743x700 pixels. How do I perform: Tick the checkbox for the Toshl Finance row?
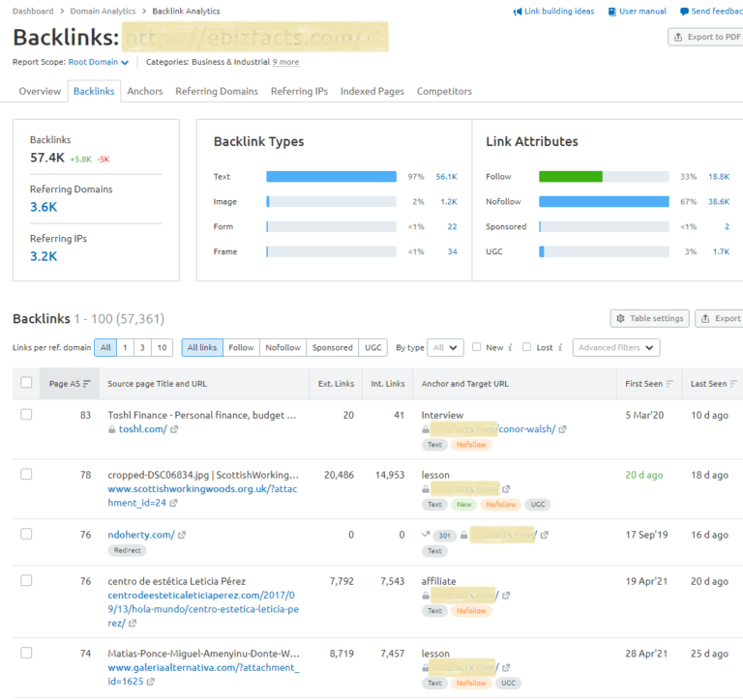point(26,415)
